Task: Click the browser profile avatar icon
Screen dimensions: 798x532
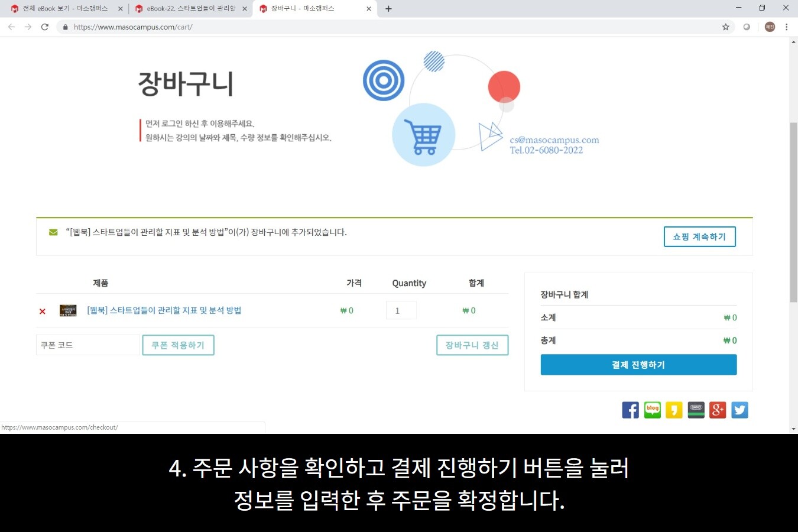Action: (769, 27)
